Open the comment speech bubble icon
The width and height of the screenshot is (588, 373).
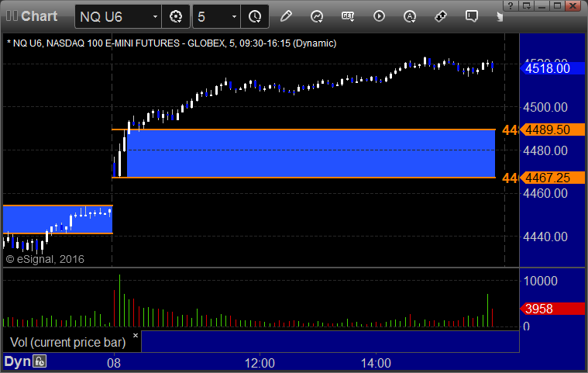point(471,16)
